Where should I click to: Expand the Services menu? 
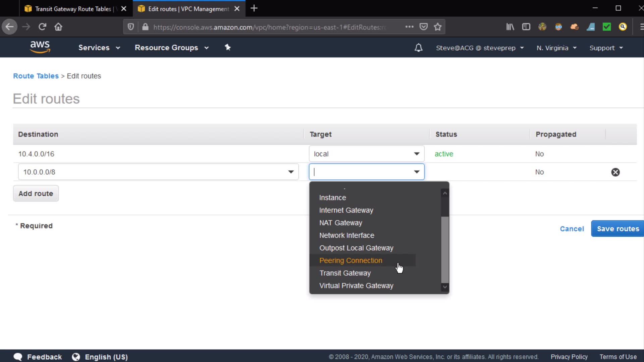pos(99,48)
